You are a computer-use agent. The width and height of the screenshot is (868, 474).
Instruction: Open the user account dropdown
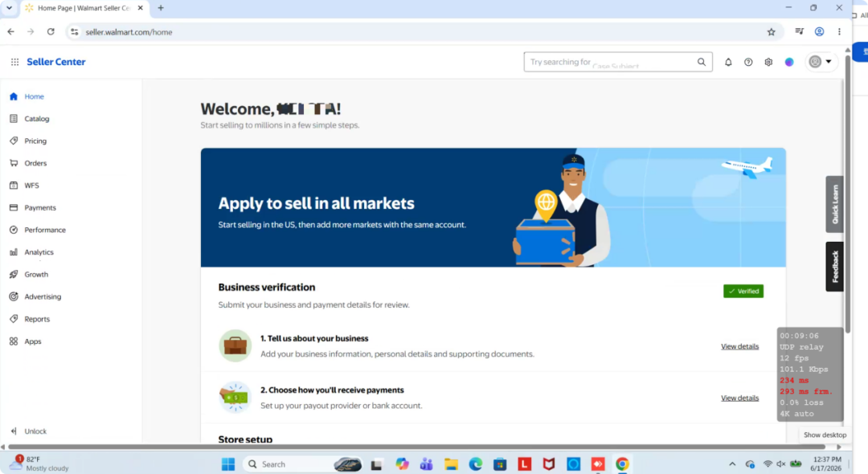tap(821, 62)
